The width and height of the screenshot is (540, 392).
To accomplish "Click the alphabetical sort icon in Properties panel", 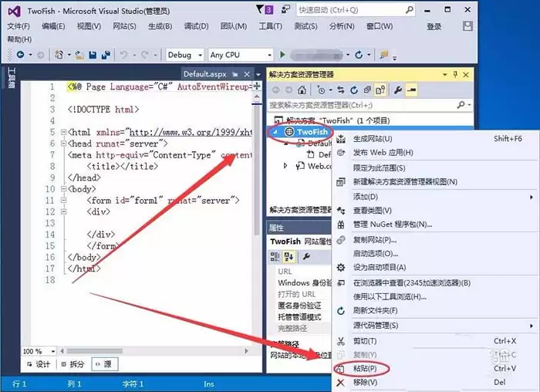I will pyautogui.click(x=289, y=257).
